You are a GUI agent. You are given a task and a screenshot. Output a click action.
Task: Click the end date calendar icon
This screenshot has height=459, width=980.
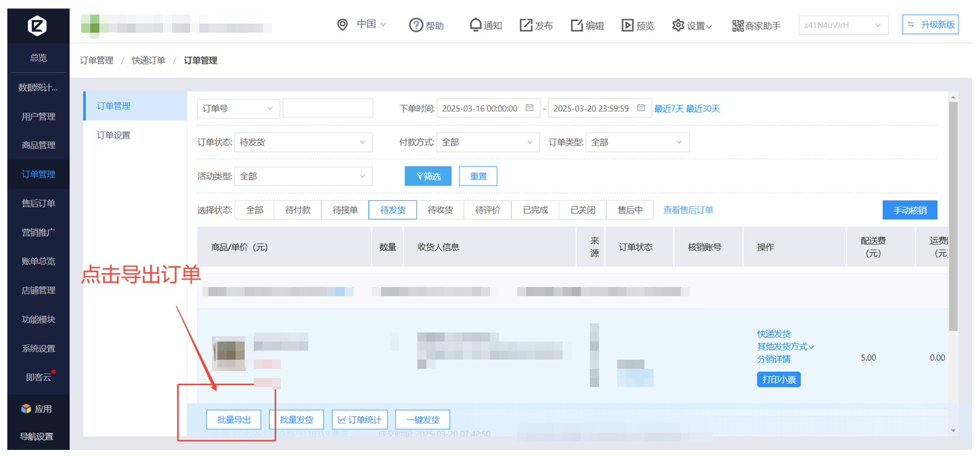[641, 108]
